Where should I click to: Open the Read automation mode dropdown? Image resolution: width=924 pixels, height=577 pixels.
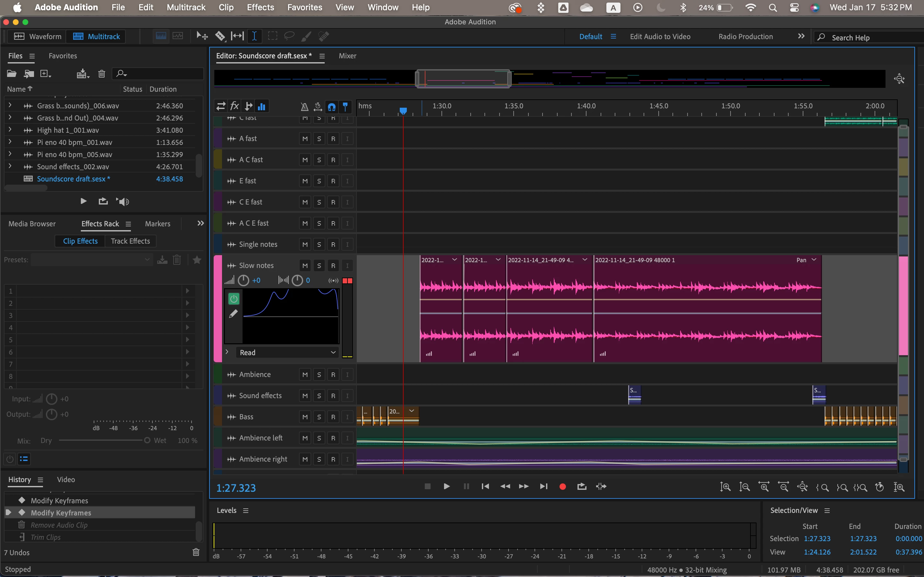(x=287, y=353)
